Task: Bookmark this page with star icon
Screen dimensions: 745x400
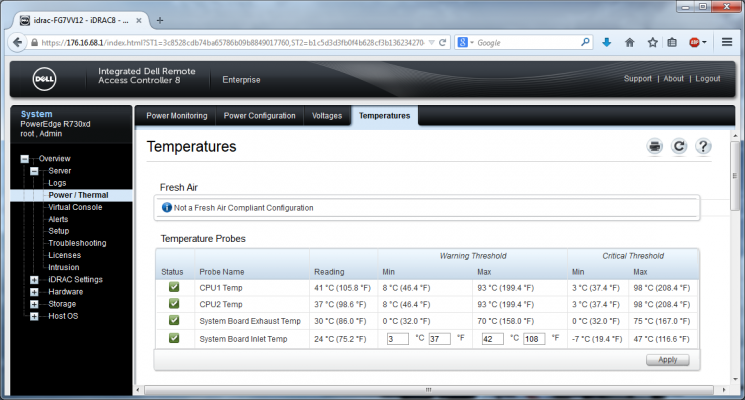Action: tap(652, 42)
